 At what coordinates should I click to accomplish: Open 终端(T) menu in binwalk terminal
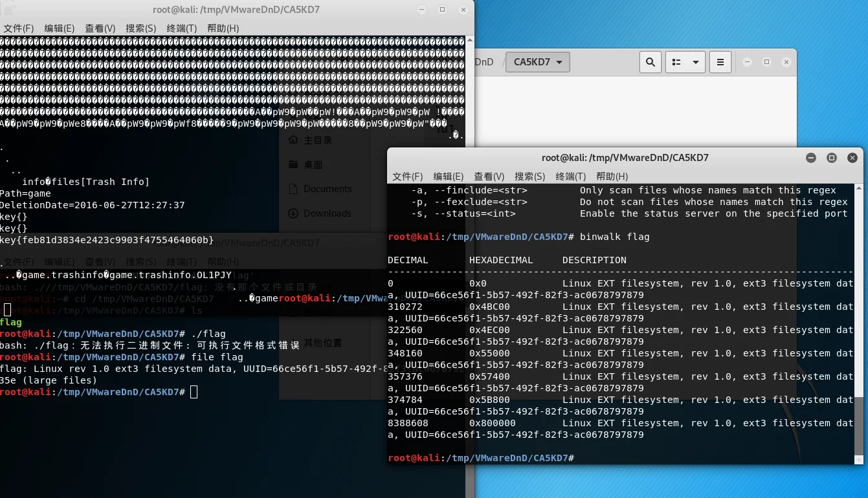click(x=571, y=177)
